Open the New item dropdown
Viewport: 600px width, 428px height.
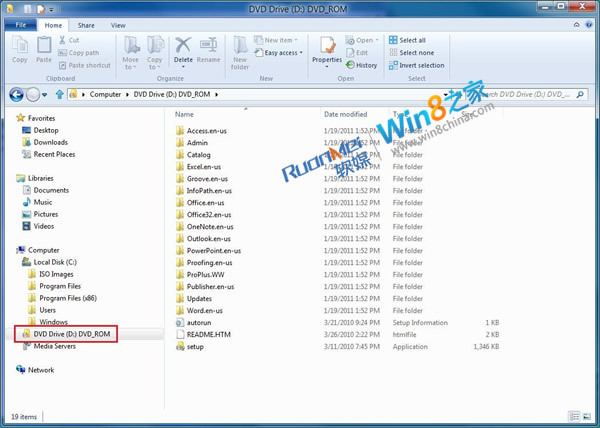tap(276, 40)
